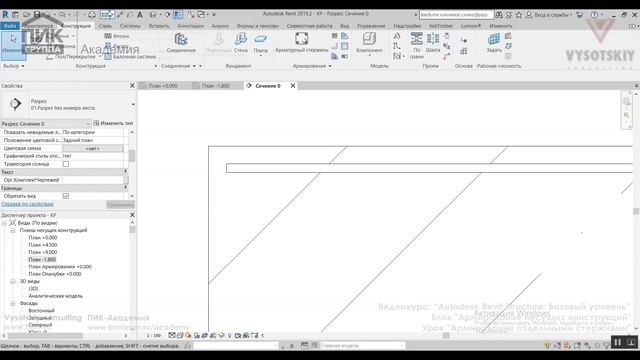Image resolution: width=640 pixels, height=360 pixels.
Task: Close the Диспетчер проекта panel
Action: (132, 215)
